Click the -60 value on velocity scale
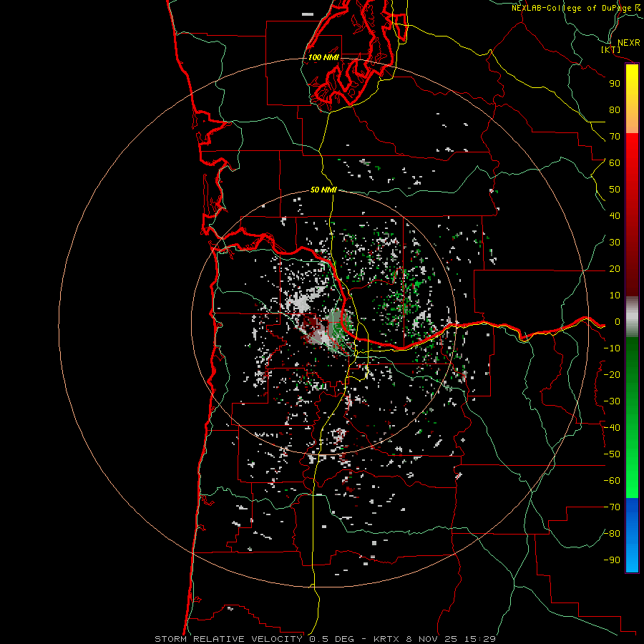Viewport: 644px width, 644px height. [612, 481]
